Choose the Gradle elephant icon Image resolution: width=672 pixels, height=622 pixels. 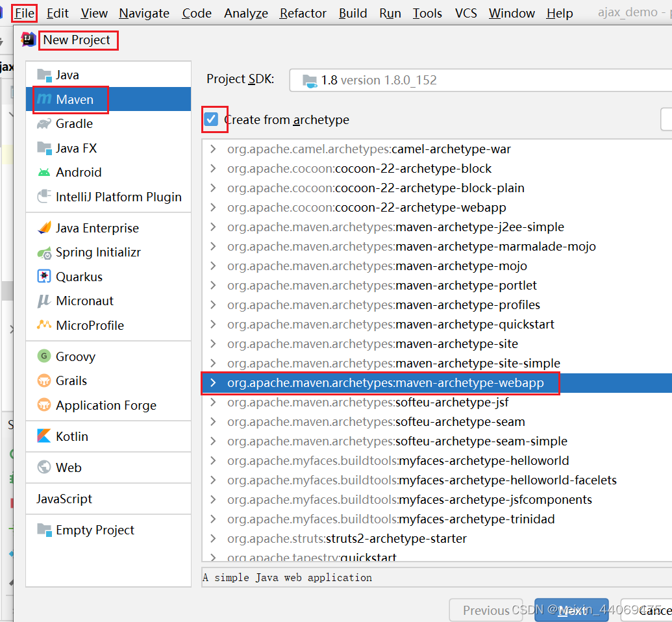(x=44, y=123)
